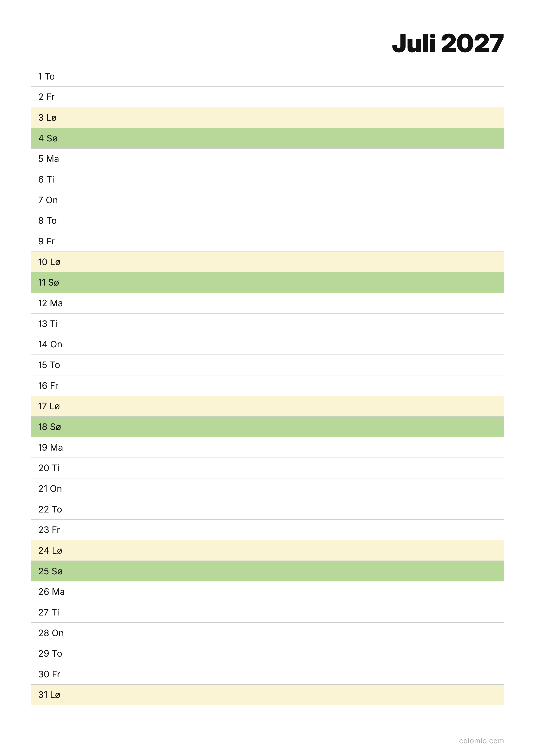
Task: Click the 7 On day label
Action: tap(48, 200)
